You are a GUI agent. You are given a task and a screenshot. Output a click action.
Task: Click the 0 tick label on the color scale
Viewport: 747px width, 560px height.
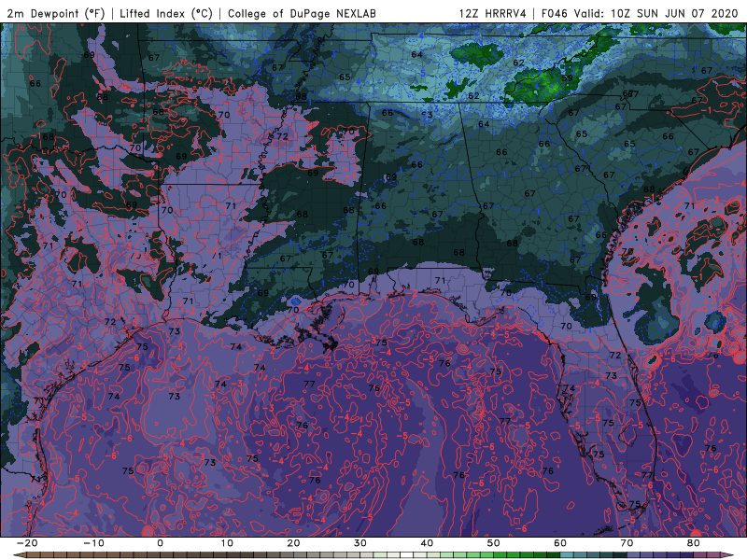click(160, 543)
